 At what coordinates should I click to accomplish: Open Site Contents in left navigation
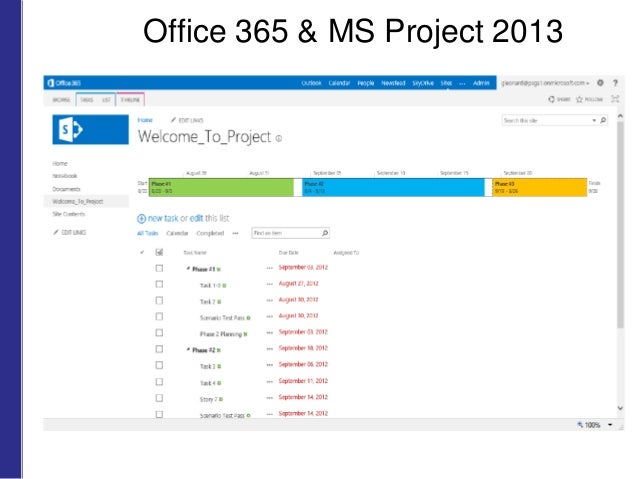(68, 214)
